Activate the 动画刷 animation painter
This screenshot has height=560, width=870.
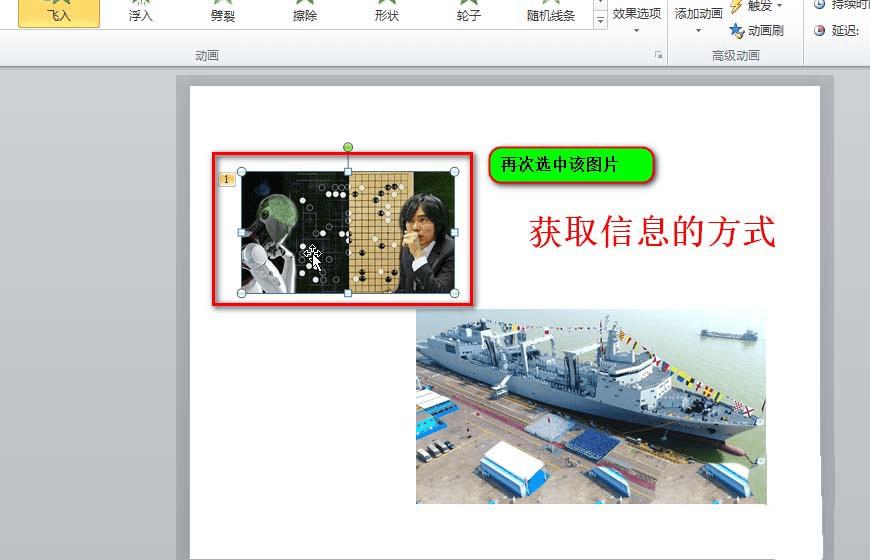point(756,31)
